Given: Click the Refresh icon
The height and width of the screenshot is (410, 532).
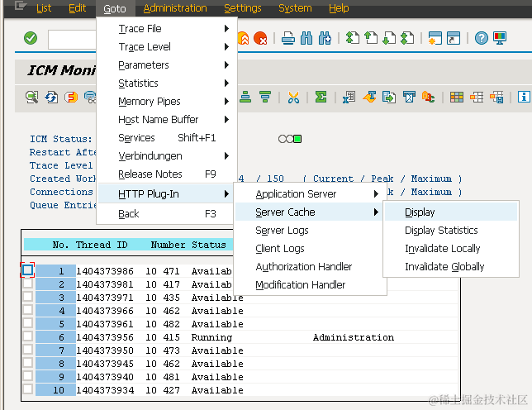Looking at the screenshot, I should (x=51, y=98).
